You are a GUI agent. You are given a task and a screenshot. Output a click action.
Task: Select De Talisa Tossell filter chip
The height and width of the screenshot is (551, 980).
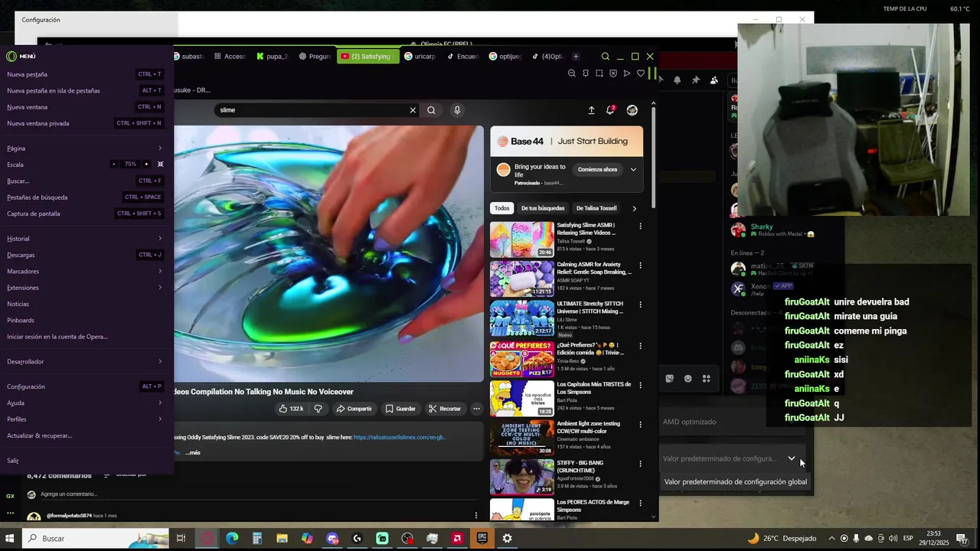click(596, 208)
